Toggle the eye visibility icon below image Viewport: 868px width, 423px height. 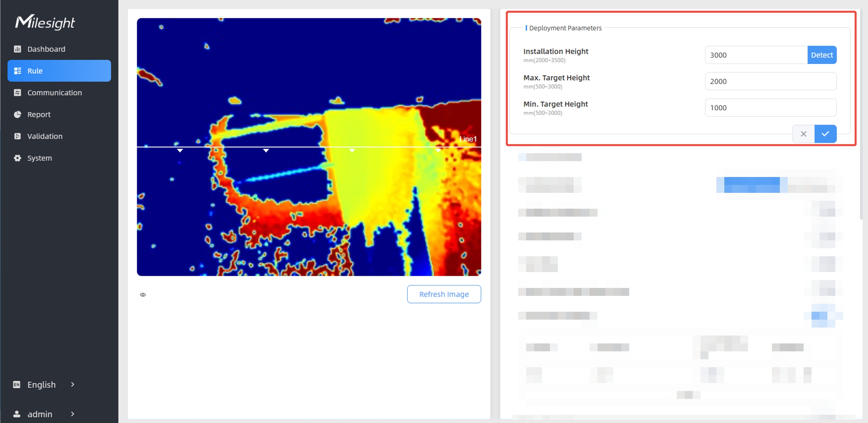(x=143, y=295)
